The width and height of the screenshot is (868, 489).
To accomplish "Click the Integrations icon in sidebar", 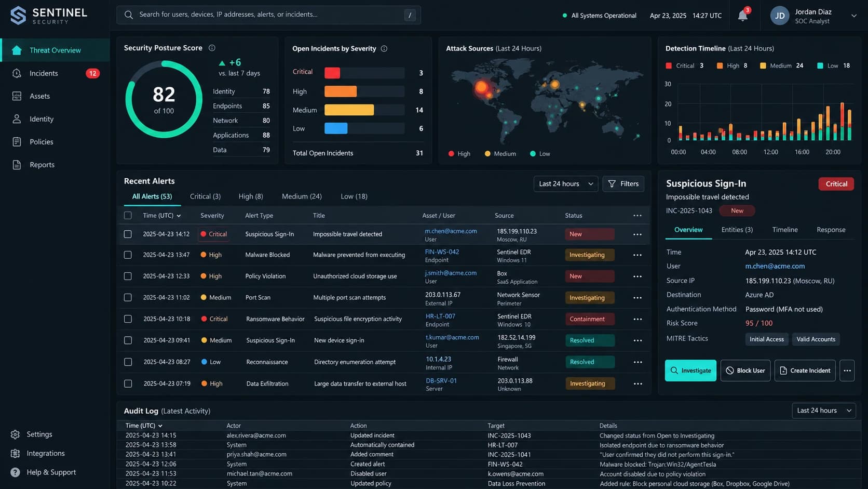I will click(15, 454).
